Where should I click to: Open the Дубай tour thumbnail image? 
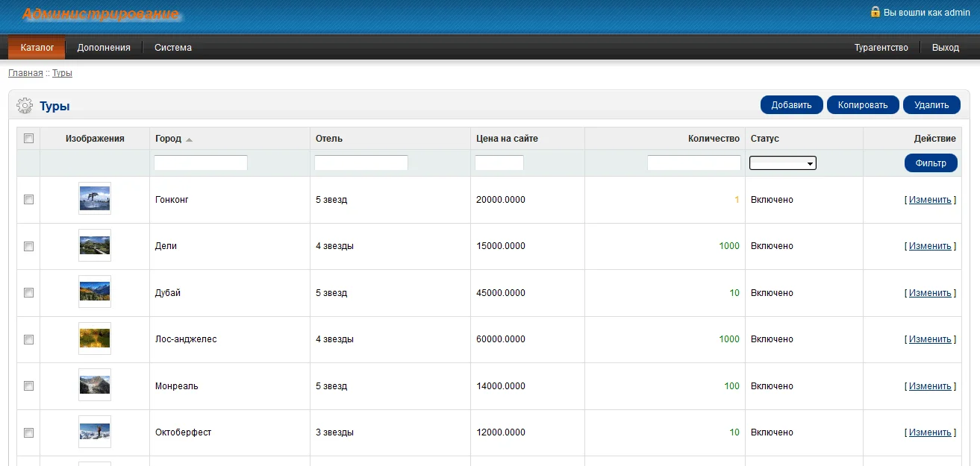click(x=95, y=292)
